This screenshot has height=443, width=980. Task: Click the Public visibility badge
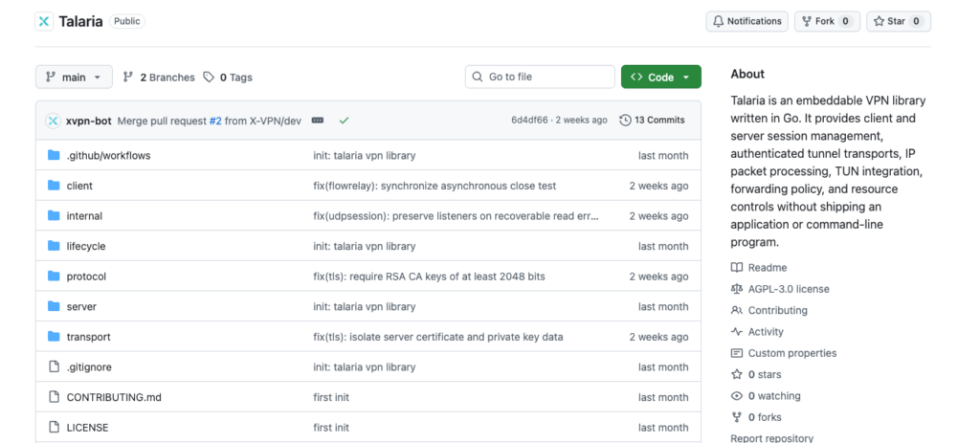(127, 21)
